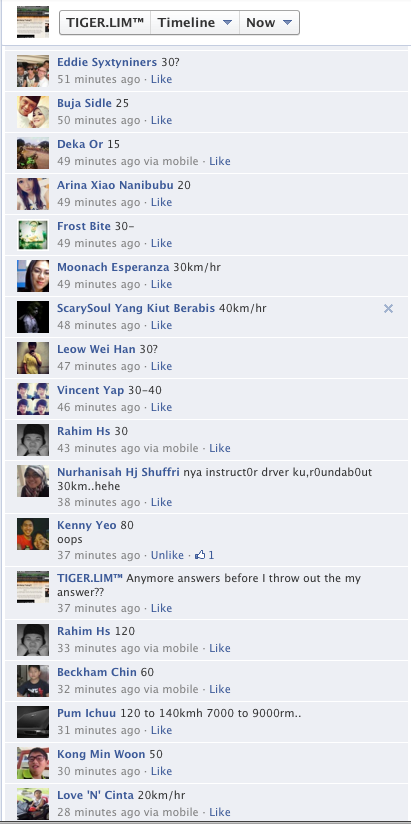Like Deka Or's mobile comment
Screen dimensions: 411x824
click(220, 161)
